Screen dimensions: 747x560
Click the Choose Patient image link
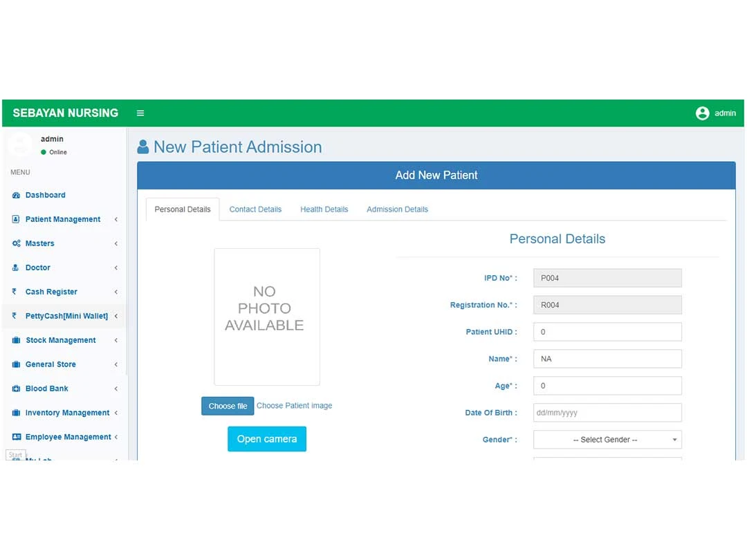tap(295, 405)
